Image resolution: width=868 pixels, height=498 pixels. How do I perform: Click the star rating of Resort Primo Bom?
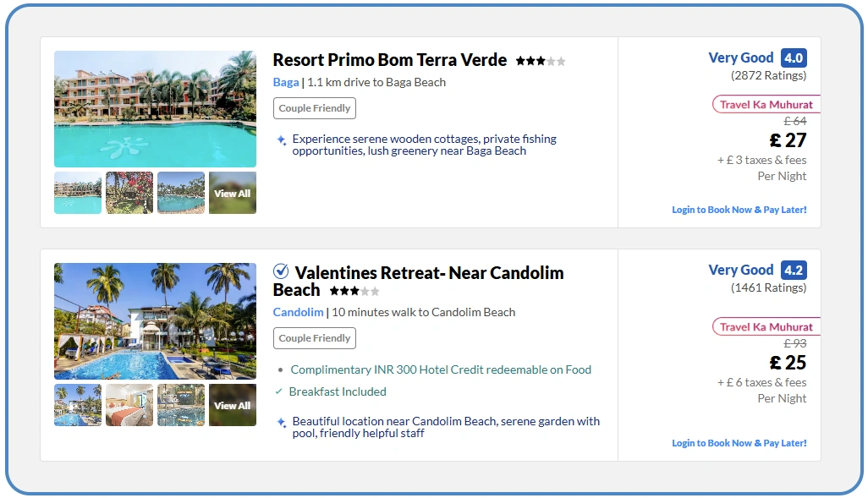pyautogui.click(x=540, y=61)
